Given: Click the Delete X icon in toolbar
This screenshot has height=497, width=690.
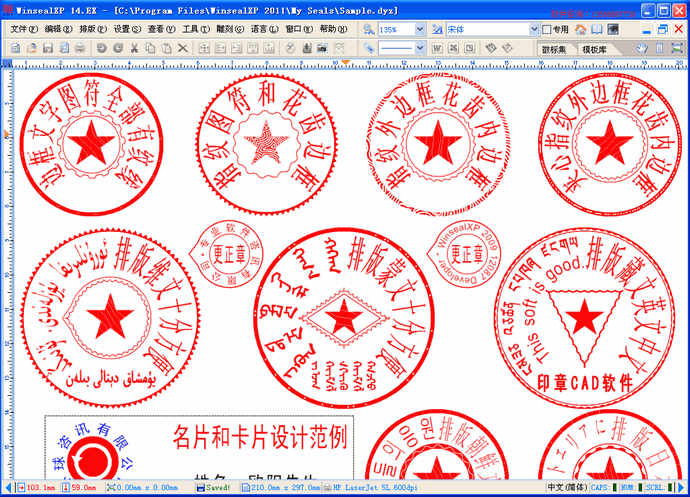Looking at the screenshot, I should pyautogui.click(x=183, y=48).
